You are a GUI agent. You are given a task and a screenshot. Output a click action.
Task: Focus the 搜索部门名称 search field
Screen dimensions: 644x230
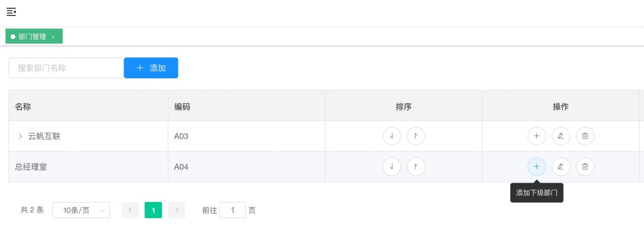tap(66, 68)
